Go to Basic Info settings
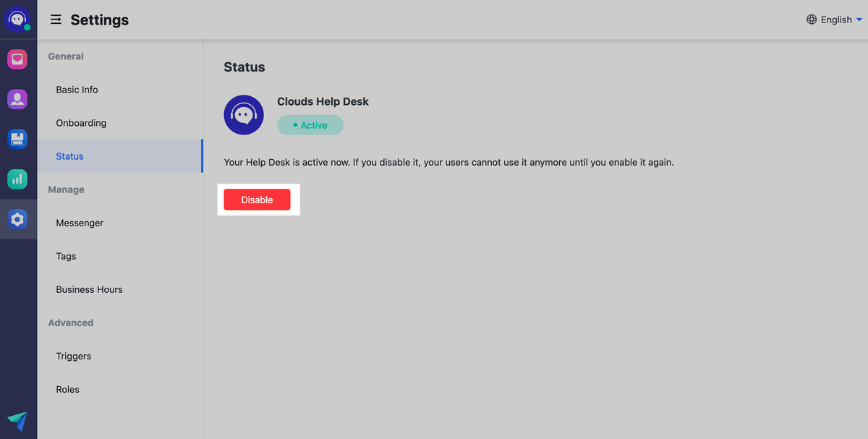The image size is (868, 439). point(77,90)
